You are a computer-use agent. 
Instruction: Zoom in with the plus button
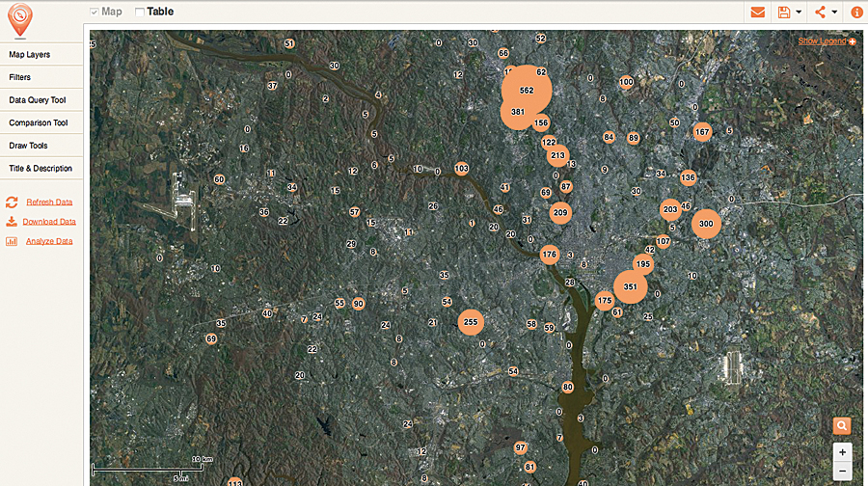(842, 452)
